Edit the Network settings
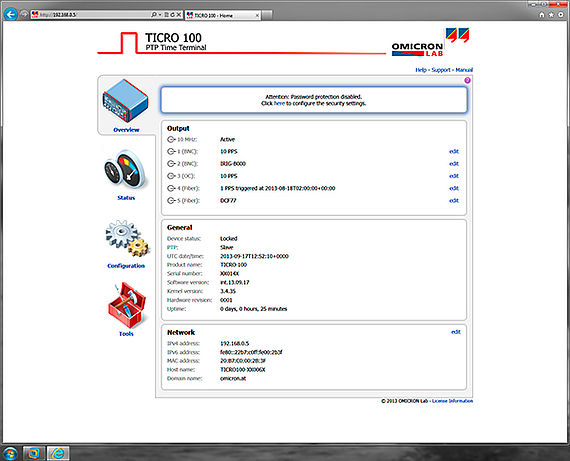 pos(456,332)
